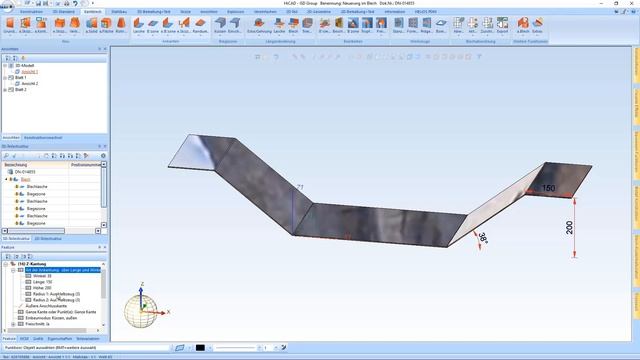Click the Save icon in the quick access toolbar
Viewport: 640px width, 360px height.
38,3
